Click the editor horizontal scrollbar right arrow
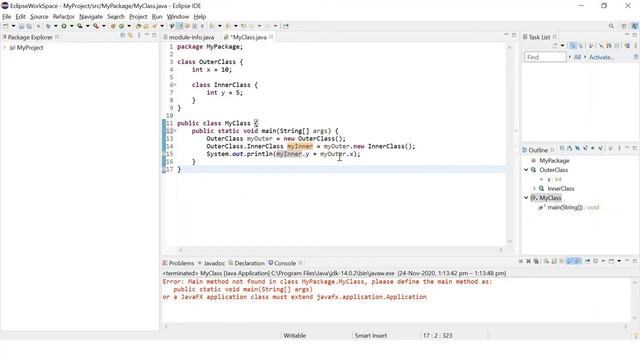The image size is (640, 360). coord(501,250)
